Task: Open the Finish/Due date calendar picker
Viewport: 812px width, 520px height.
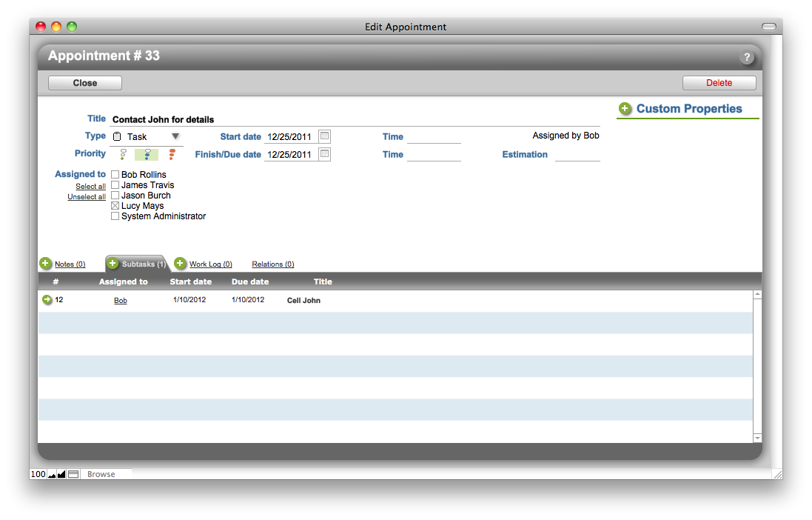Action: (325, 154)
